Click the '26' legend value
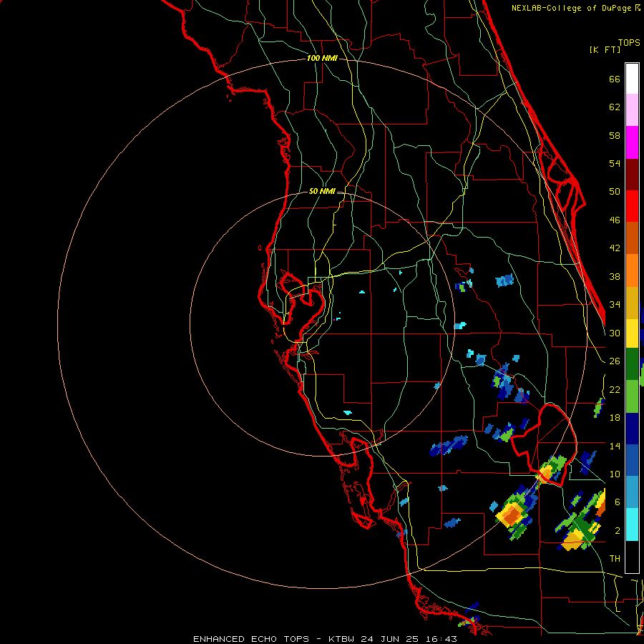 click(615, 361)
